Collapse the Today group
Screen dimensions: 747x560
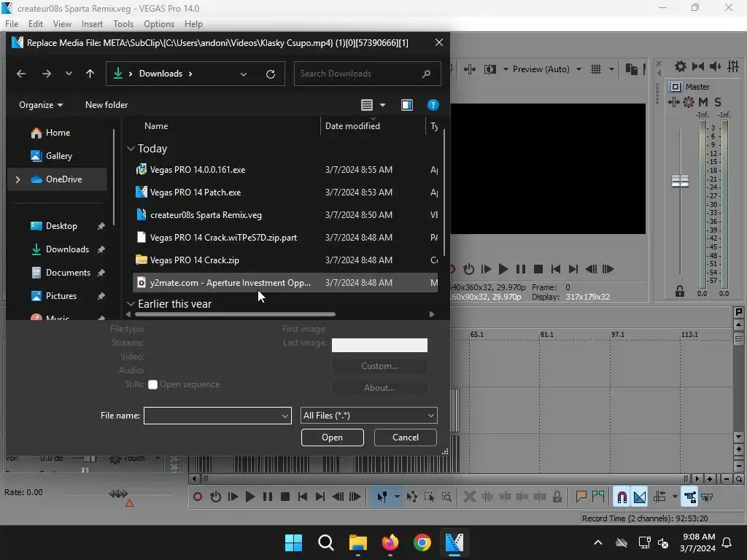coord(131,149)
